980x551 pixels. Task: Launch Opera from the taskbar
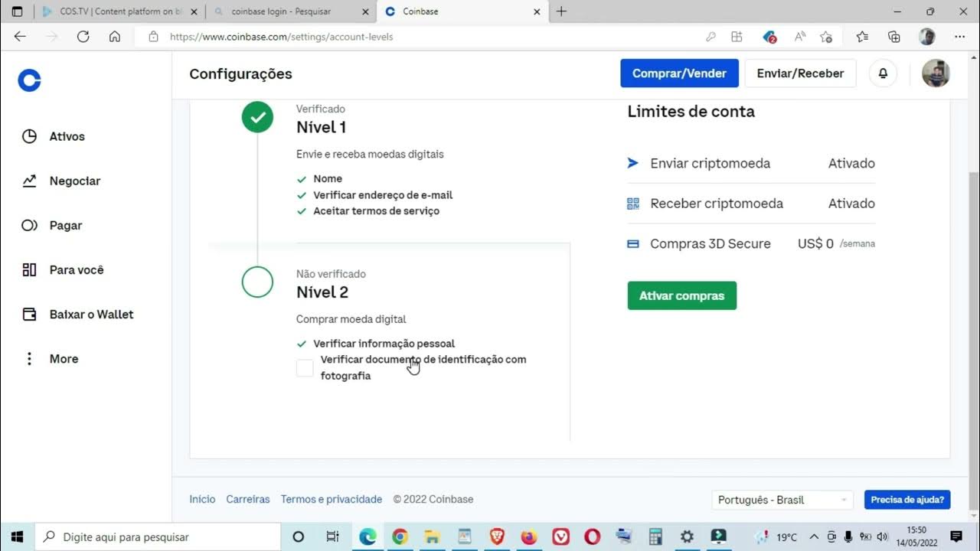592,536
